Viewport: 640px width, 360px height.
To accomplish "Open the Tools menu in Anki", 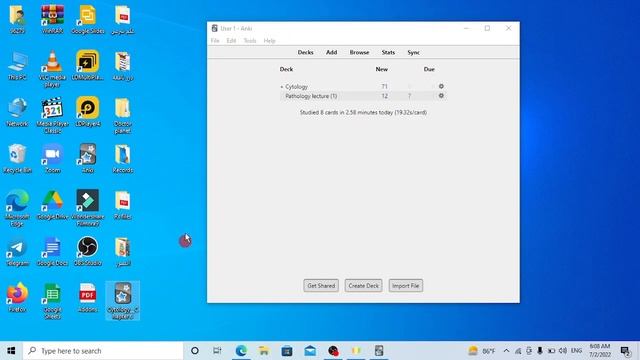I will point(250,41).
